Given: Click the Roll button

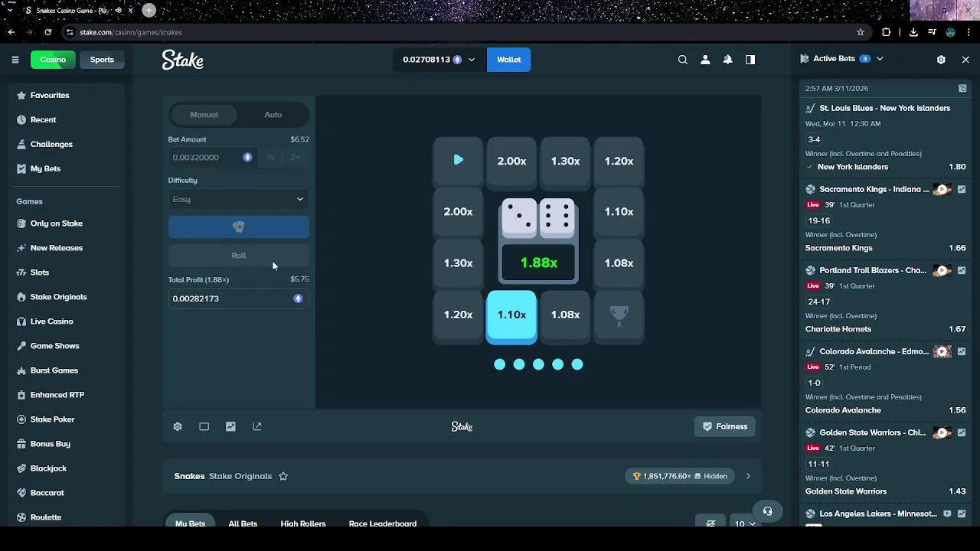Looking at the screenshot, I should pos(239,256).
